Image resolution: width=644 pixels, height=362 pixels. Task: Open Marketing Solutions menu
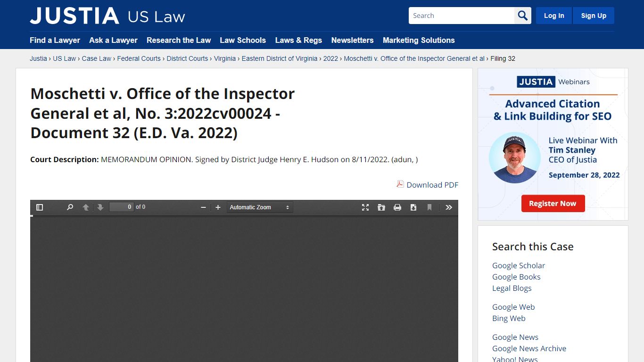(419, 41)
